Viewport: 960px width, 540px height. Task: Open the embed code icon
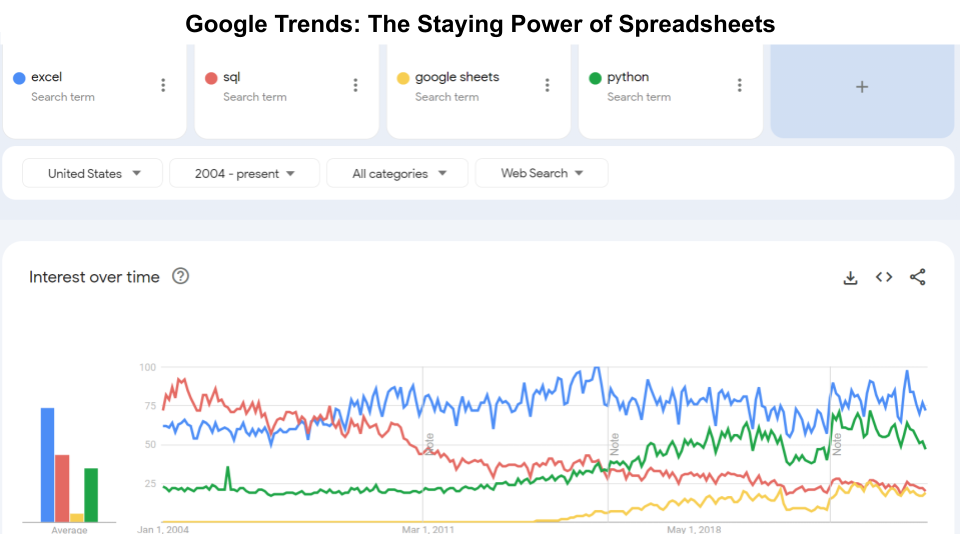click(884, 277)
